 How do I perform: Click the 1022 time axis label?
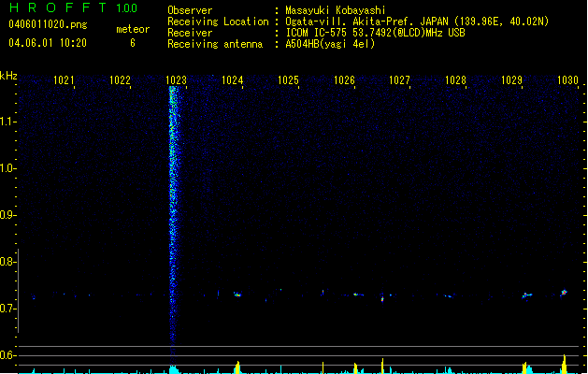click(x=120, y=80)
